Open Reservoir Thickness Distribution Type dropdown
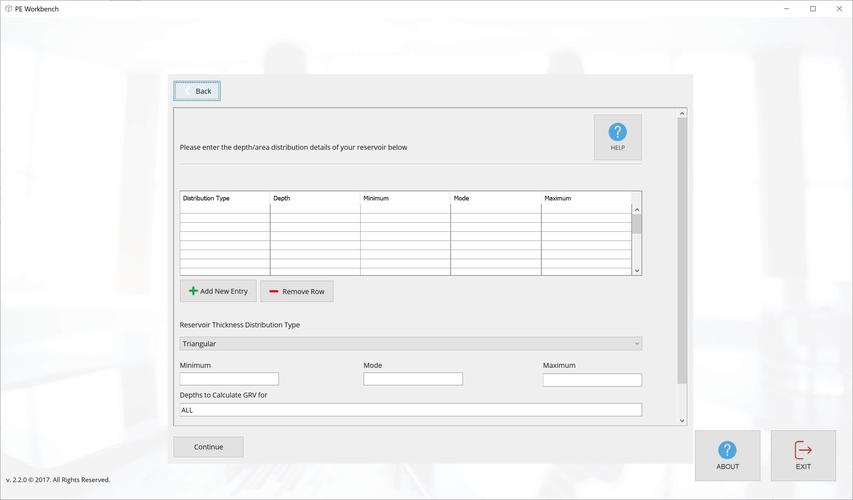 click(x=410, y=344)
